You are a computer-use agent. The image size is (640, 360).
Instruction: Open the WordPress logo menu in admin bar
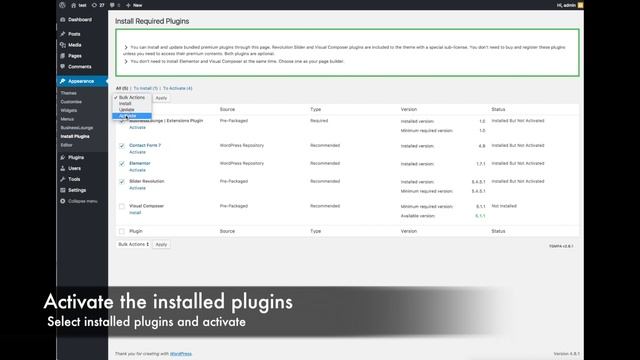click(x=62, y=5)
